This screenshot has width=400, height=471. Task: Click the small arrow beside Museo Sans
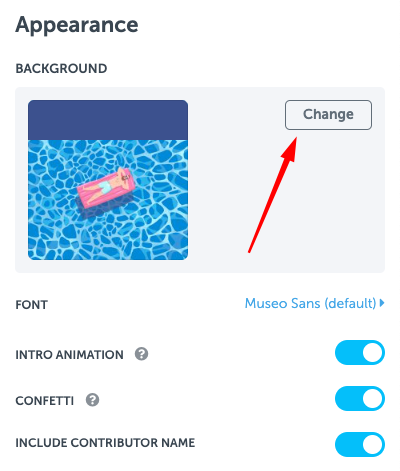click(382, 303)
